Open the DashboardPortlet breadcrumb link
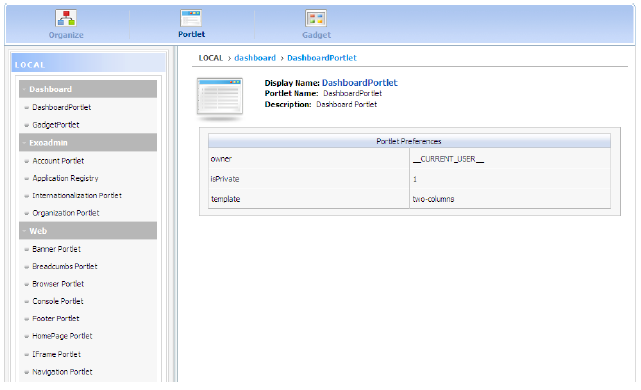Screen dimensions: 641x390 point(322,58)
